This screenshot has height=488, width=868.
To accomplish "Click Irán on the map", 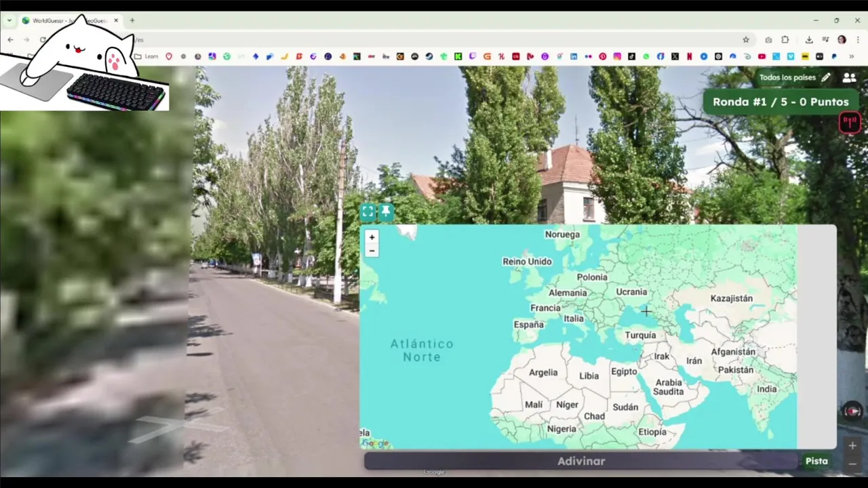I will [694, 361].
